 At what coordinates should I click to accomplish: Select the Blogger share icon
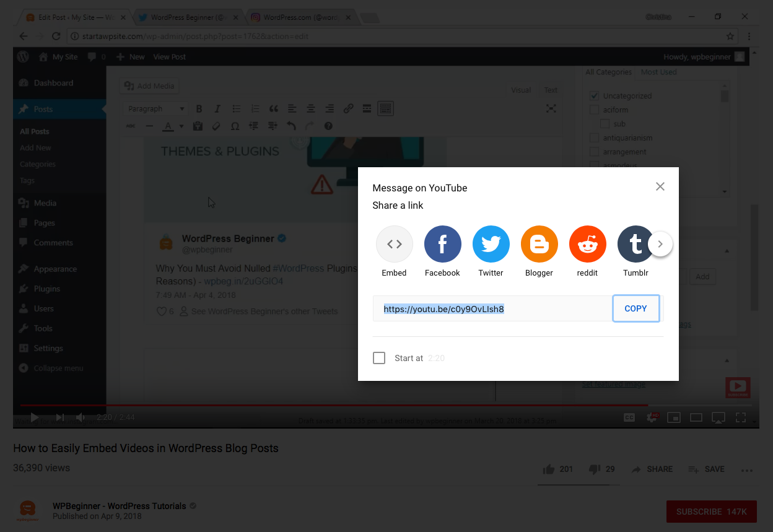[539, 245]
